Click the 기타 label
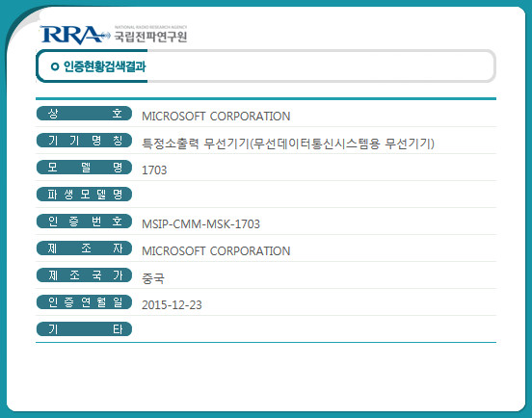The image size is (532, 418). (84, 328)
